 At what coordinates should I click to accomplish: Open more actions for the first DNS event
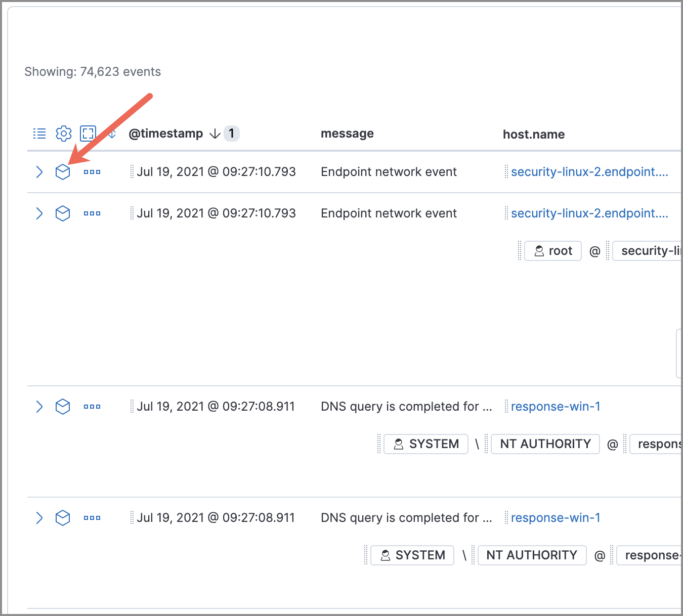tap(92, 406)
